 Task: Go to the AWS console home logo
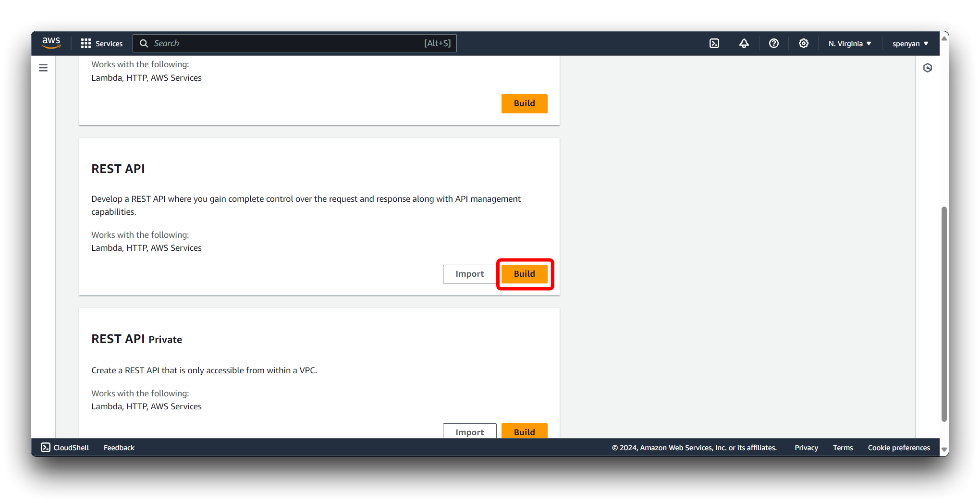pos(51,43)
